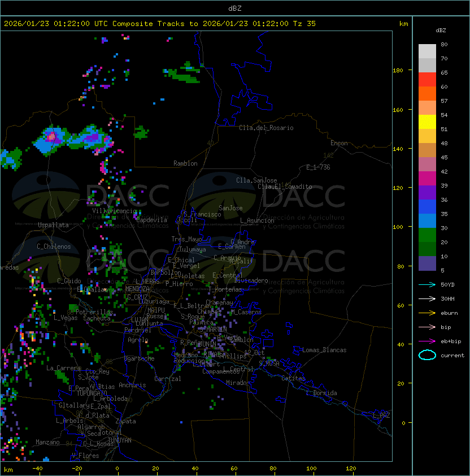
Task: Click the 'L_Dormida' place label
Action: tap(321, 393)
